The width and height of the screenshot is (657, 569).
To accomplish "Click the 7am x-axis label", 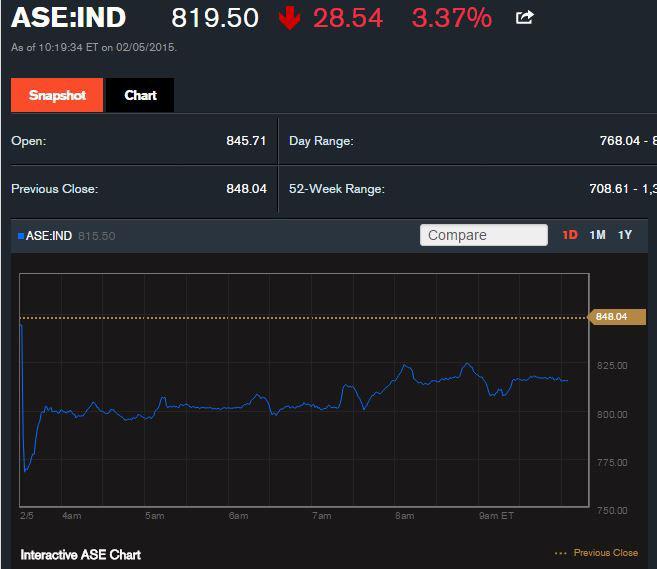I will [x=321, y=516].
